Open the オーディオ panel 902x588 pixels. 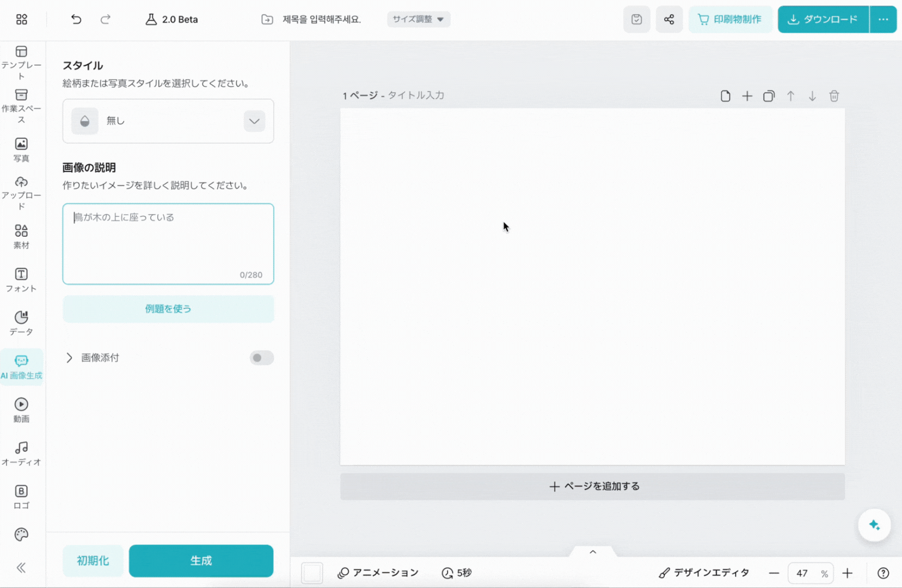pos(21,453)
